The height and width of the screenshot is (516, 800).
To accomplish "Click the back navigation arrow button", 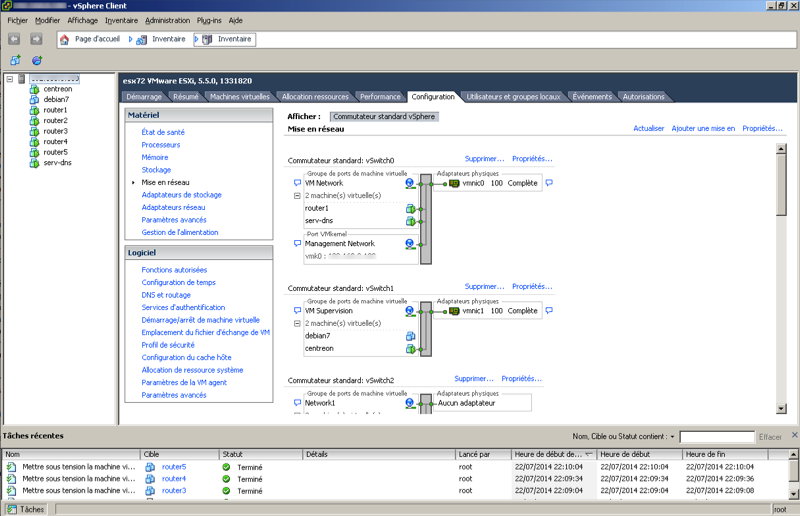I will click(x=14, y=39).
